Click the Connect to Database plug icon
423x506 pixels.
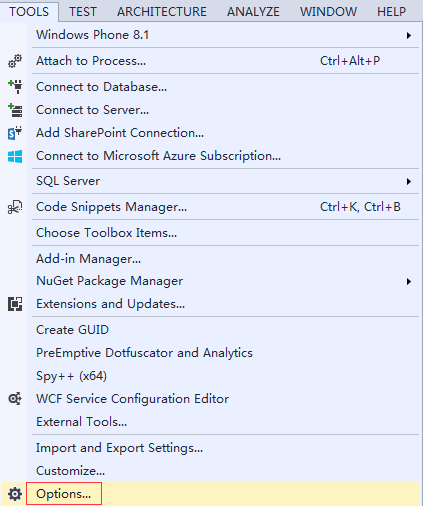pyautogui.click(x=15, y=87)
